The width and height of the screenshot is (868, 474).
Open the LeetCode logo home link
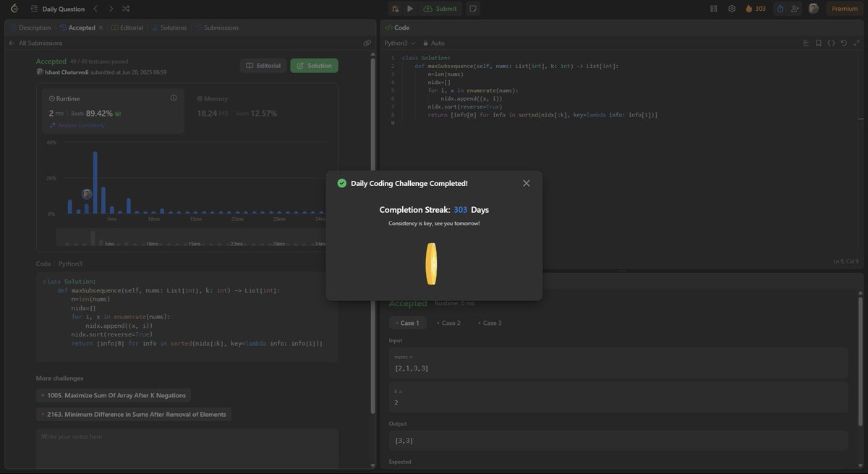pyautogui.click(x=14, y=9)
